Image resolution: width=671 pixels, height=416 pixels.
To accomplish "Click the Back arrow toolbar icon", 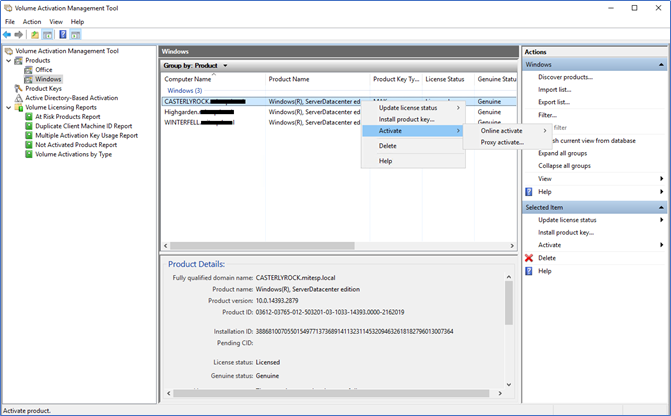I will (7, 35).
